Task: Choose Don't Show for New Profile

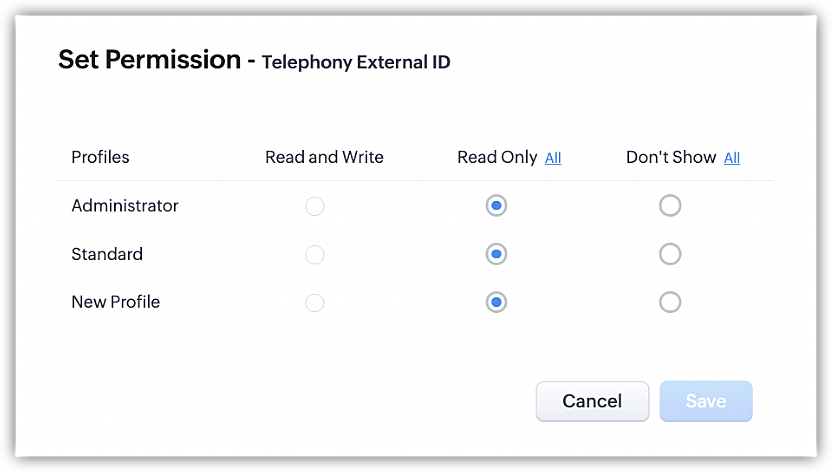Action: [670, 302]
